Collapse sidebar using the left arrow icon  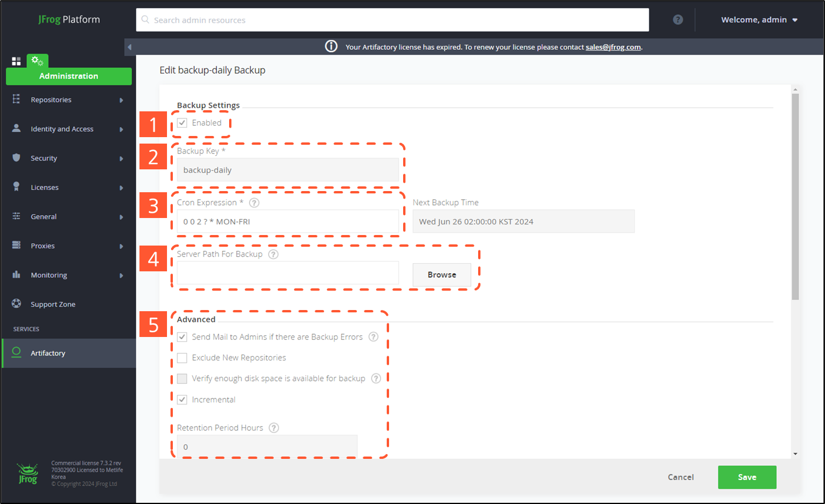(x=129, y=47)
